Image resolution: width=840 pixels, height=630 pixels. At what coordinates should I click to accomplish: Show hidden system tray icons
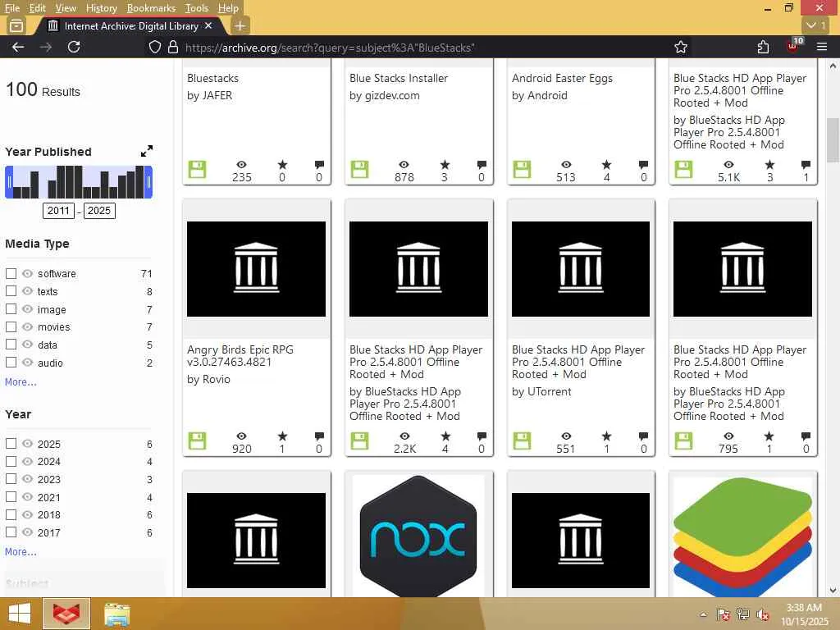(x=703, y=614)
